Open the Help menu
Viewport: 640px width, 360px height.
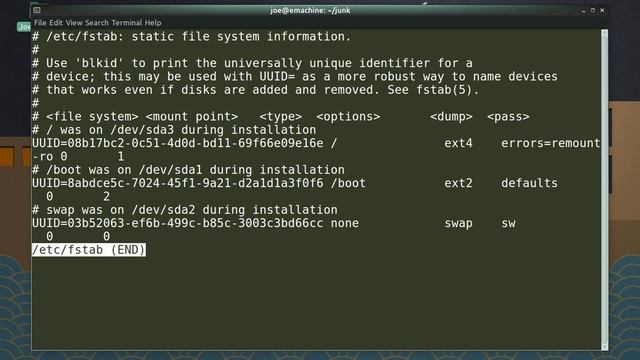(153, 22)
